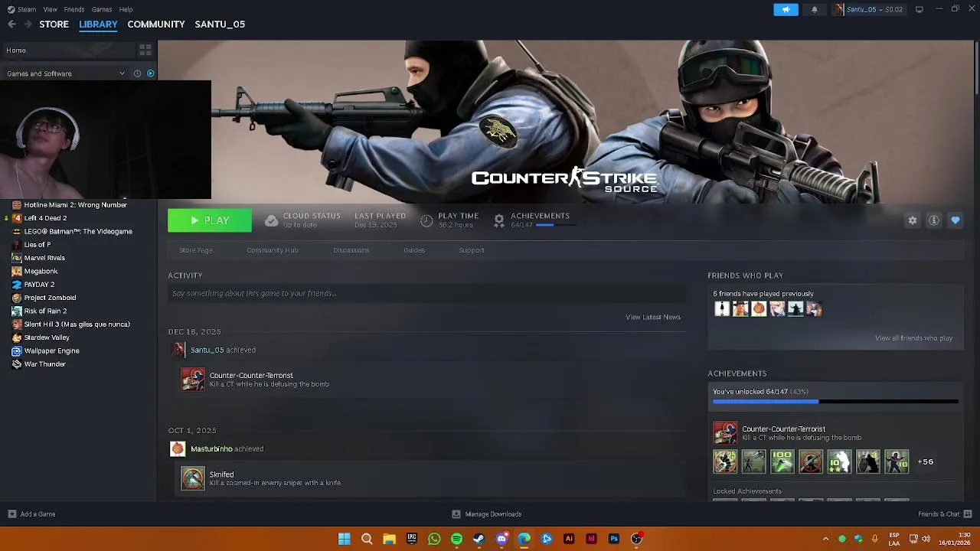This screenshot has height=551, width=980.
Task: Open Epic Games Launcher from taskbar
Action: 412,539
